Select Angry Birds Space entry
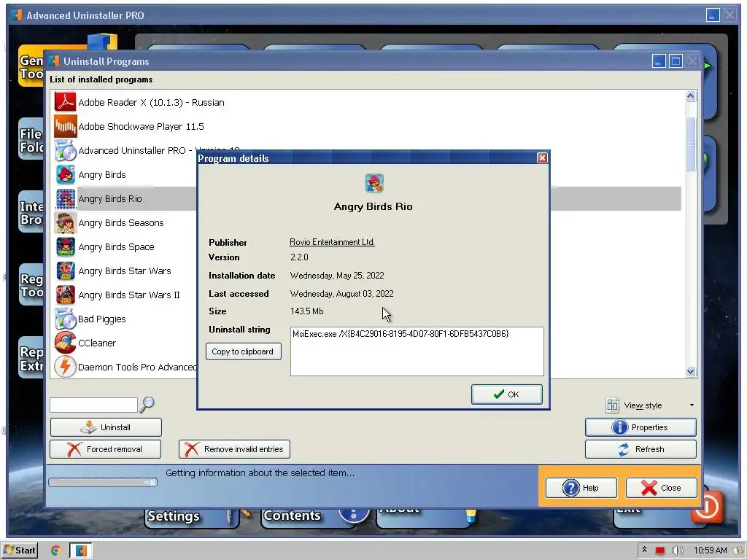 (x=116, y=246)
